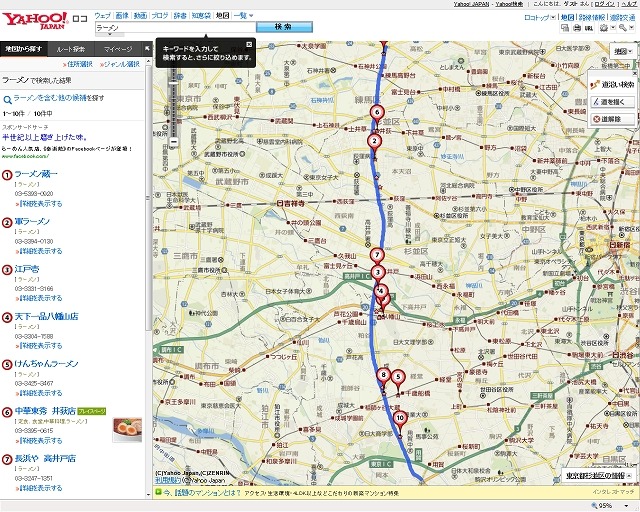Click the window copy icon in map toolbar
640x512 pixels.
pos(565,28)
